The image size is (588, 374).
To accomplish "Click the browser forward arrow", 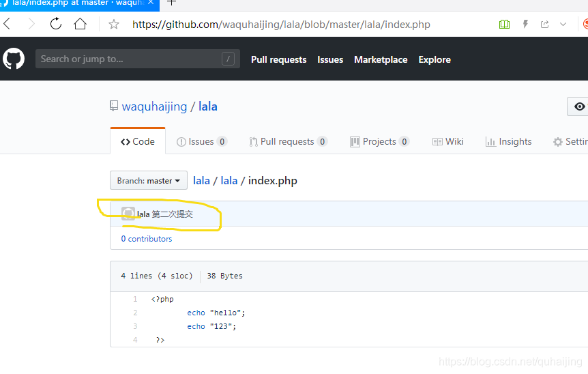I will point(31,24).
